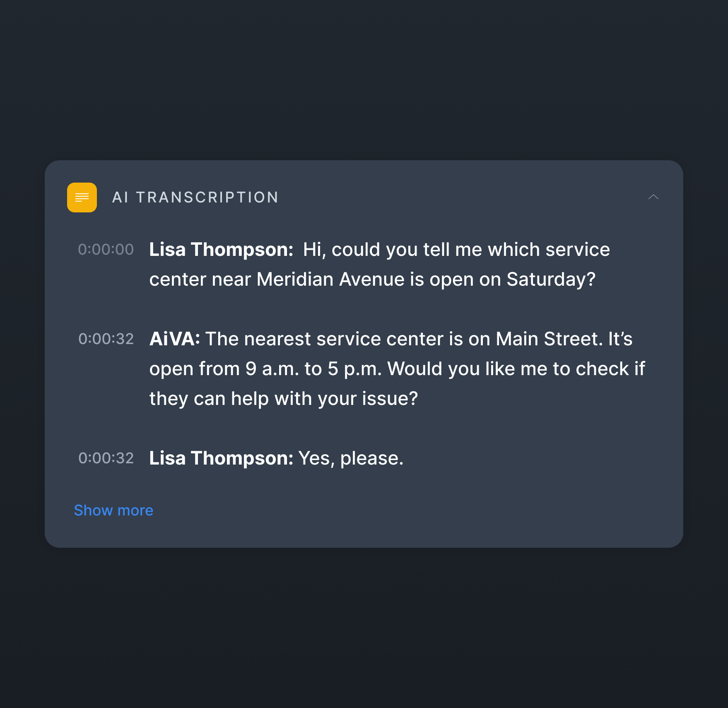
Task: Click the word "Saturday?" in first message
Action: (551, 279)
